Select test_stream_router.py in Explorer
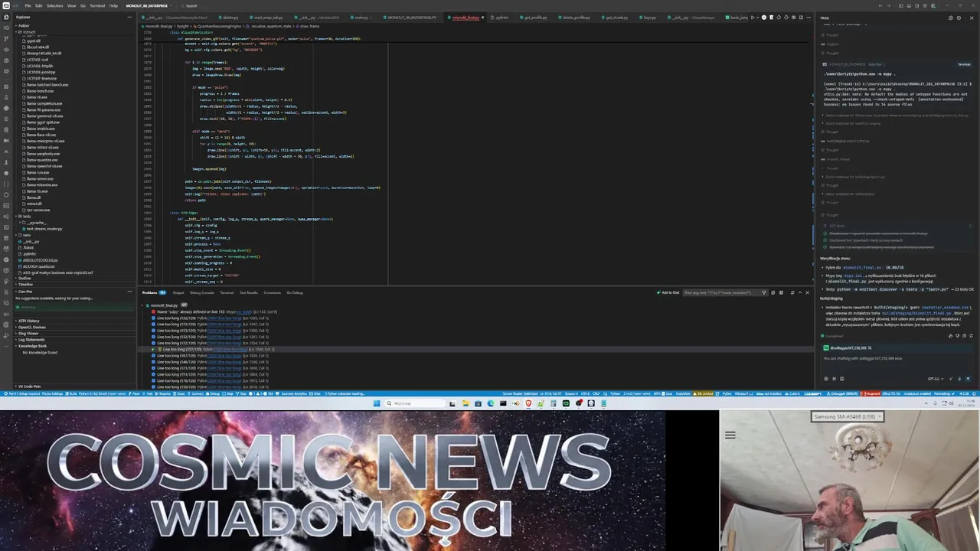980x551 pixels. (43, 229)
